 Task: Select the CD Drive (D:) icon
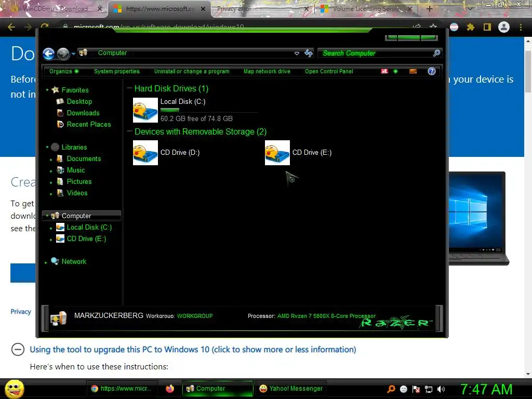pos(145,153)
